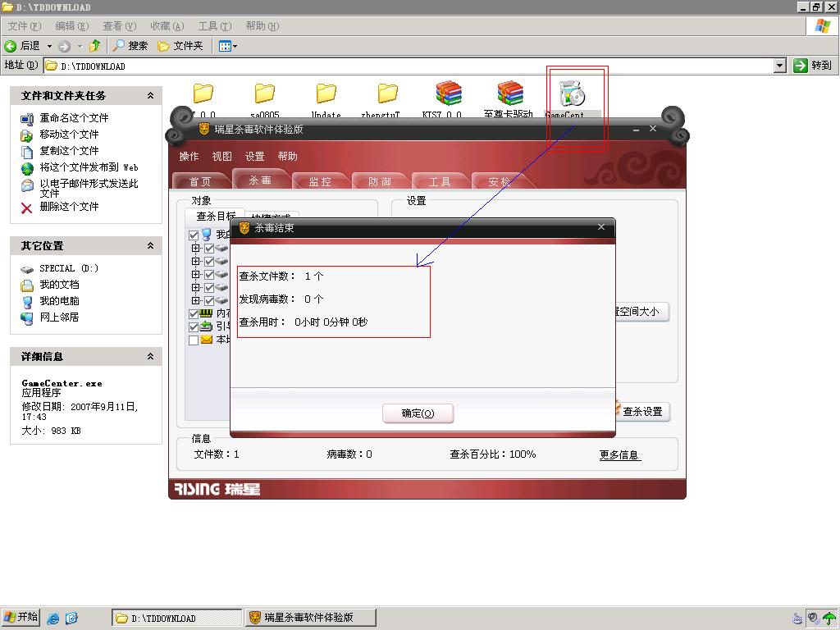This screenshot has height=630, width=840.
Task: Open the address bar history dropdown
Action: 780,66
